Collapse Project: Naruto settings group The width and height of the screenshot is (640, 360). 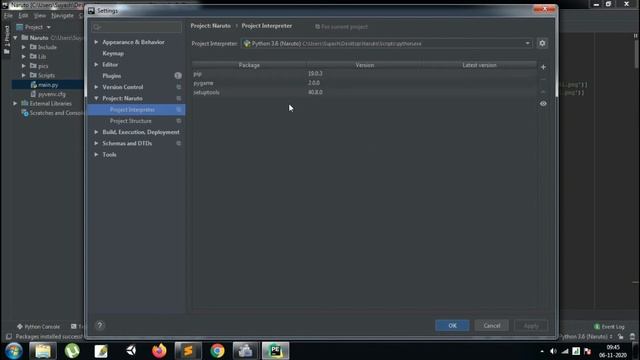[x=96, y=98]
